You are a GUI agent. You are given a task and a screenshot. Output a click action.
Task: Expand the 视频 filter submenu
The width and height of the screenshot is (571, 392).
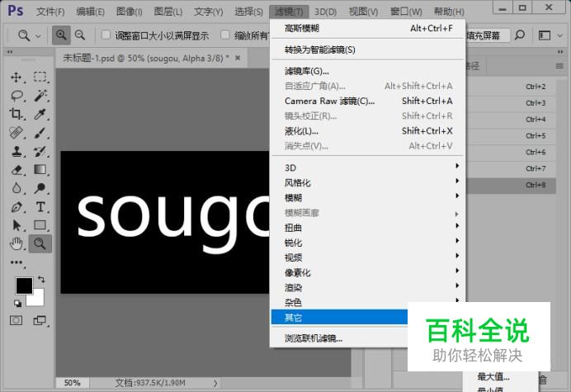pyautogui.click(x=368, y=257)
